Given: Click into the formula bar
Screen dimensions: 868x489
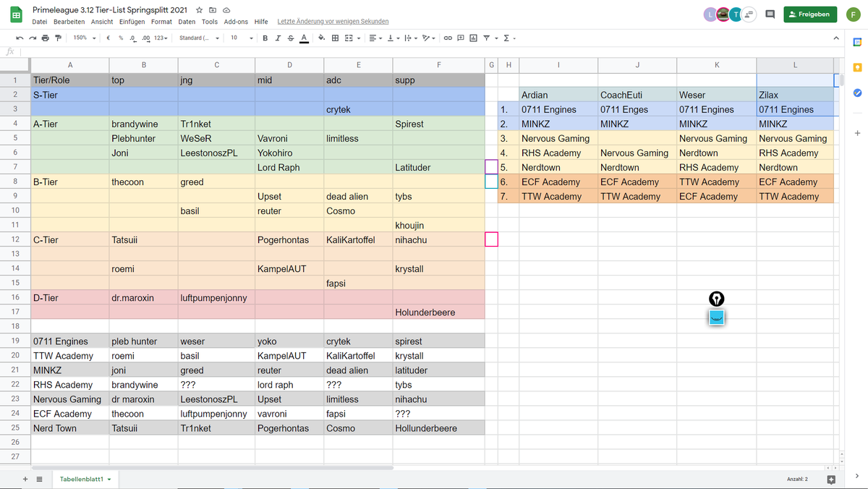Looking at the screenshot, I should (x=434, y=51).
